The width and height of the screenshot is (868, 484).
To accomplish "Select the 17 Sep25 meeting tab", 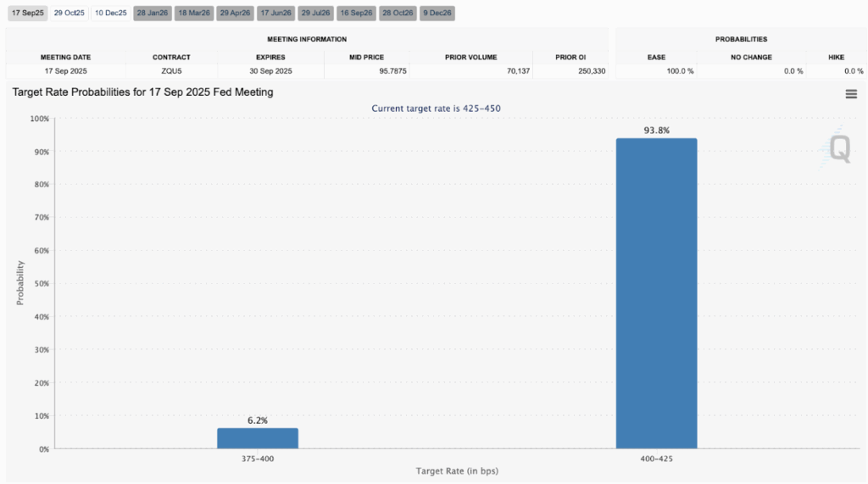I will [27, 13].
